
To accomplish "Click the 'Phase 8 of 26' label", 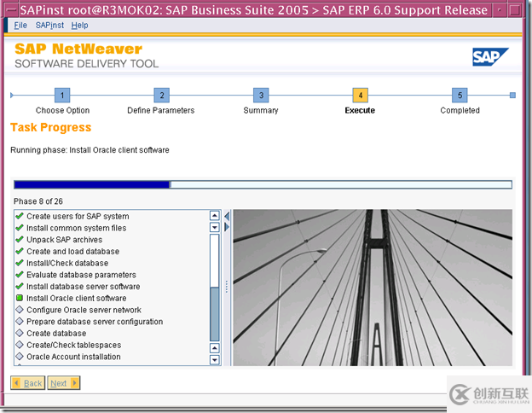I will pyautogui.click(x=38, y=201).
